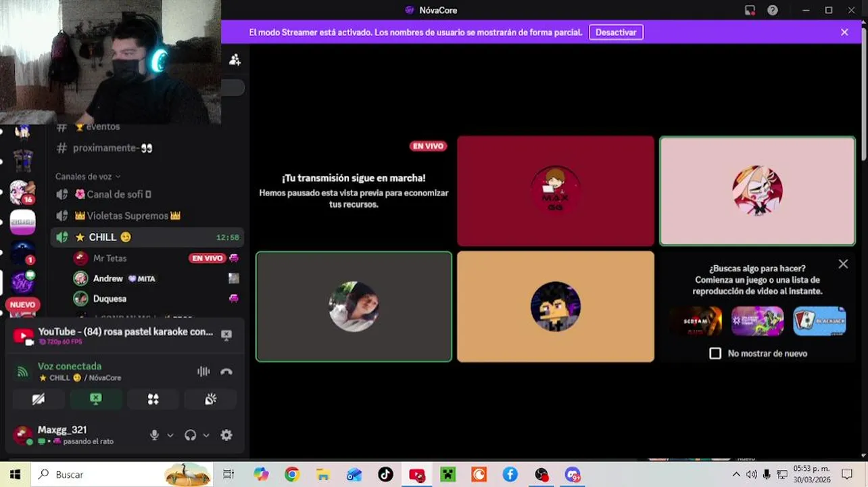The height and width of the screenshot is (487, 868).
Task: Show hidden system tray icons
Action: tap(737, 475)
